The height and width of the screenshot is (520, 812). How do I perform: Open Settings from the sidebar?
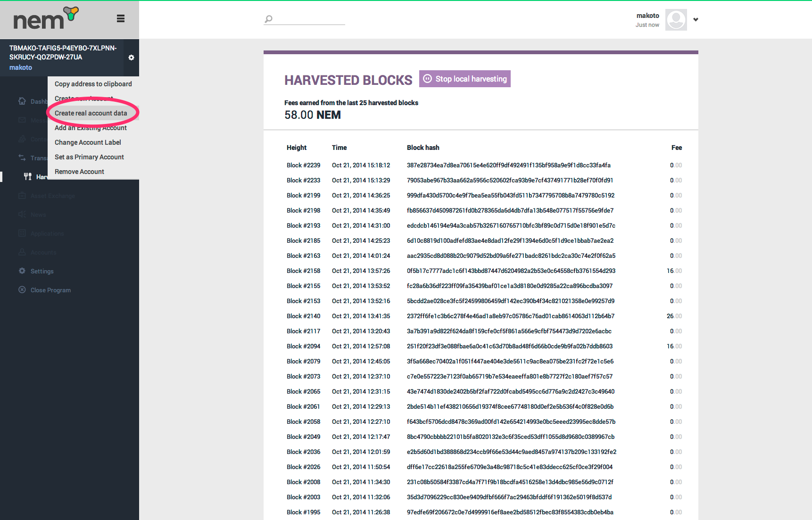coord(42,271)
